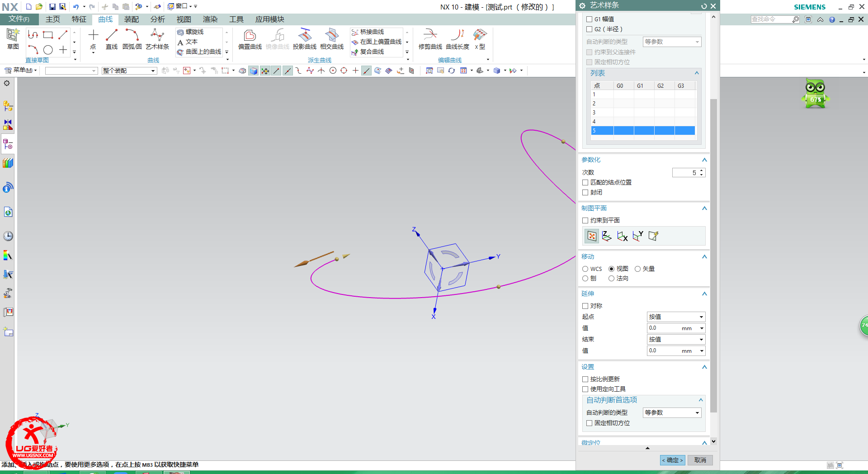This screenshot has width=868, height=474.
Task: Click the save icon in title bar
Action: click(52, 7)
